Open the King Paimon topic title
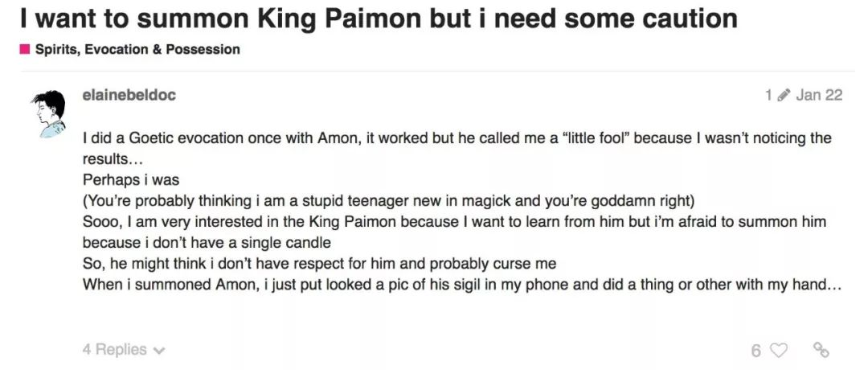Viewport: 868px width, 370px height. point(379,18)
